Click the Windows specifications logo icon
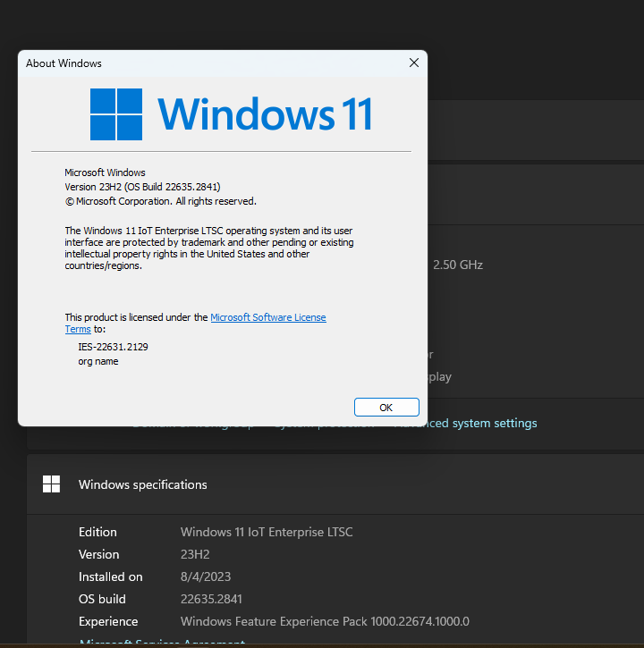Viewport: 644px width, 648px height. coord(51,484)
